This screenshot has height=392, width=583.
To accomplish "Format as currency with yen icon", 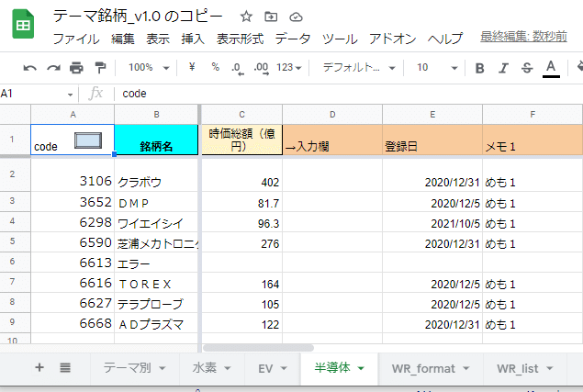I will pos(192,67).
